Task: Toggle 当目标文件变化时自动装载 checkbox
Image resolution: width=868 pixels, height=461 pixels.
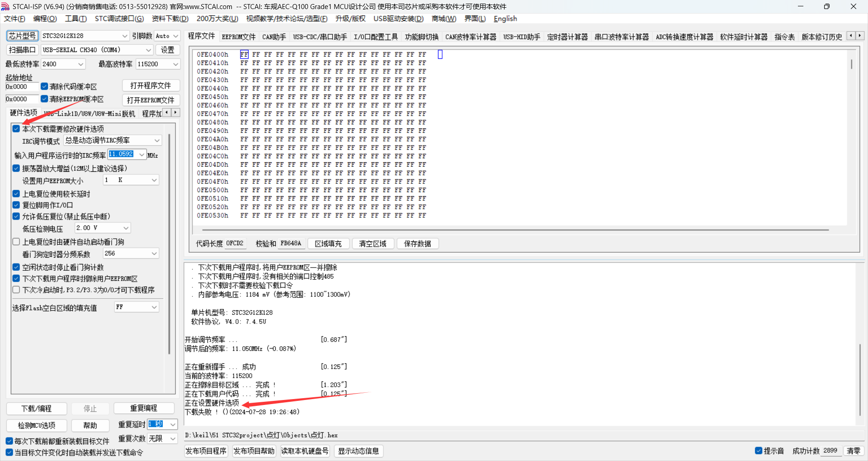Action: (9, 452)
